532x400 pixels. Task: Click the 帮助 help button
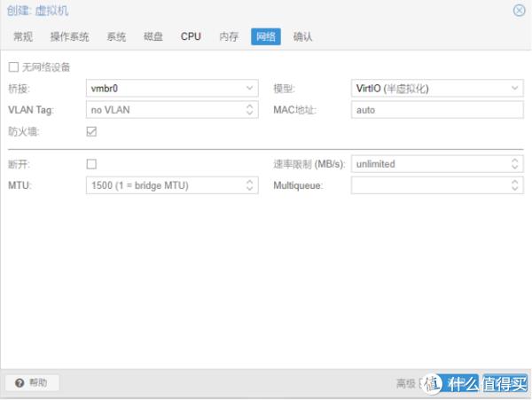click(x=32, y=382)
